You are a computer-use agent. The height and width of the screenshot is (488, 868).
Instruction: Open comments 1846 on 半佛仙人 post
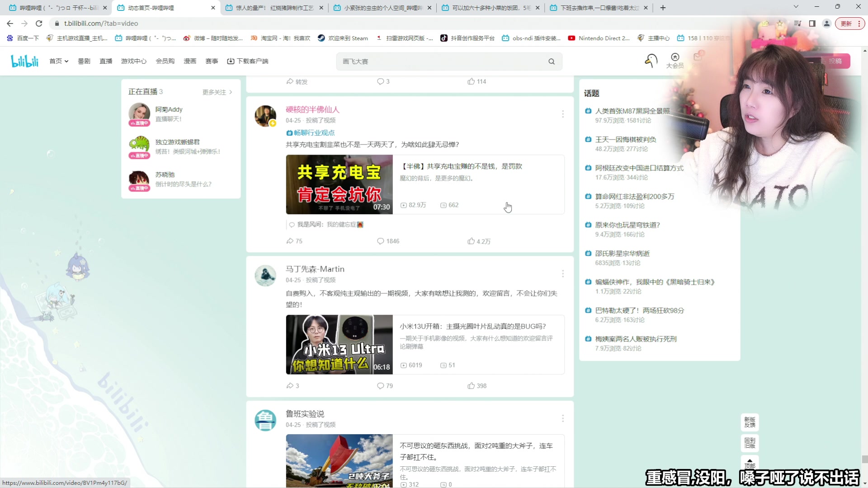pos(388,241)
